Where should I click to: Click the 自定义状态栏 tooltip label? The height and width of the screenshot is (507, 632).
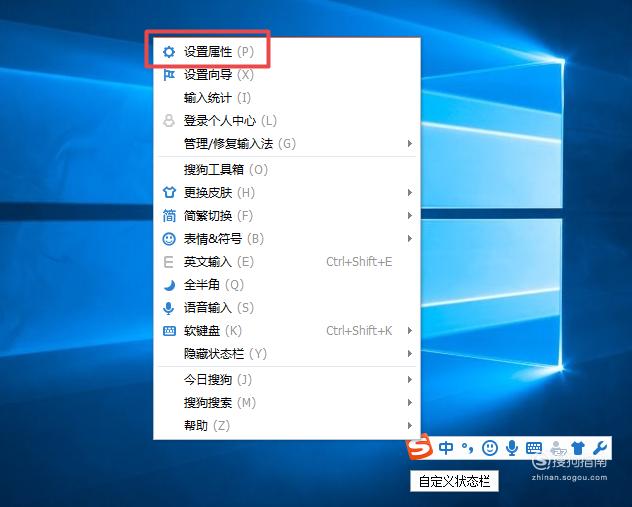coord(454,481)
